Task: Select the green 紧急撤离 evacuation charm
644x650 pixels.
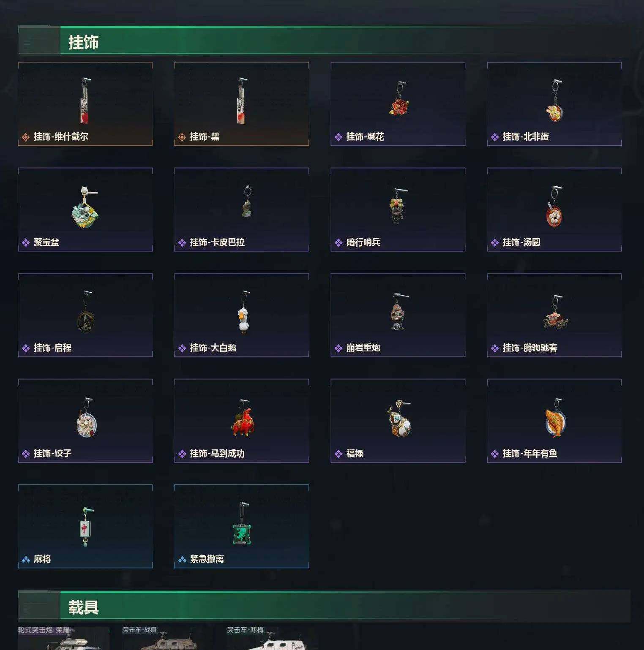Action: point(242,524)
